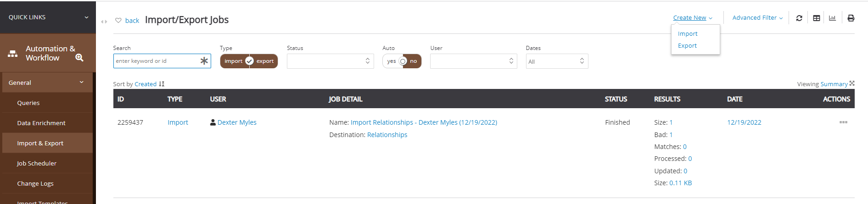The width and height of the screenshot is (868, 204).
Task: Open the chart view icon
Action: (833, 18)
